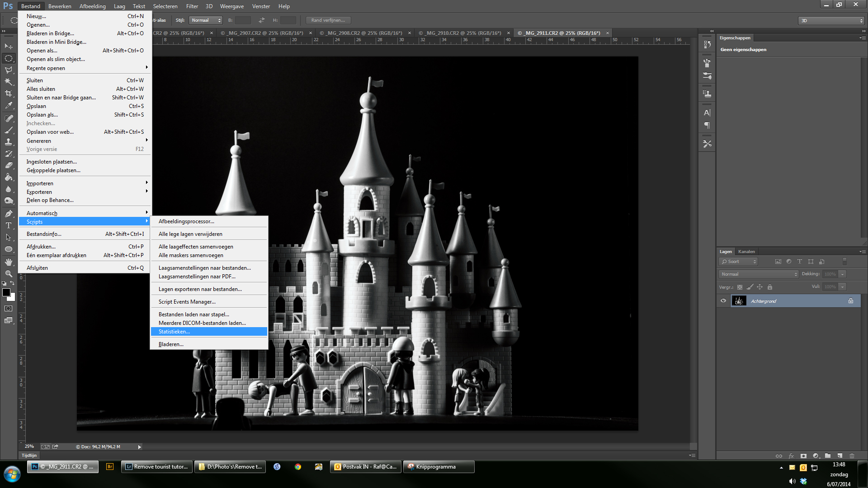Toggle pixel layer filter in Lagen panel
Screen dimensions: 868x488
tap(778, 262)
